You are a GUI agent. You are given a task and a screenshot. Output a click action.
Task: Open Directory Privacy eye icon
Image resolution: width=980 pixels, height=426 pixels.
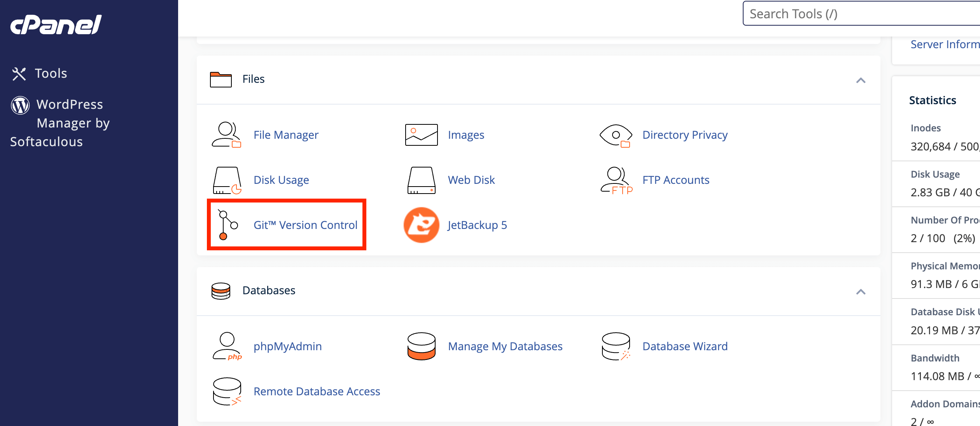pos(616,135)
